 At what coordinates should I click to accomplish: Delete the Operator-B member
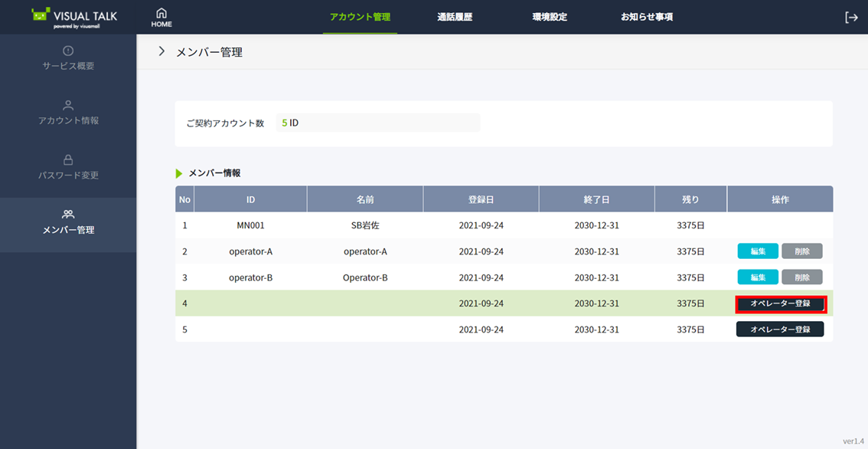pyautogui.click(x=801, y=277)
